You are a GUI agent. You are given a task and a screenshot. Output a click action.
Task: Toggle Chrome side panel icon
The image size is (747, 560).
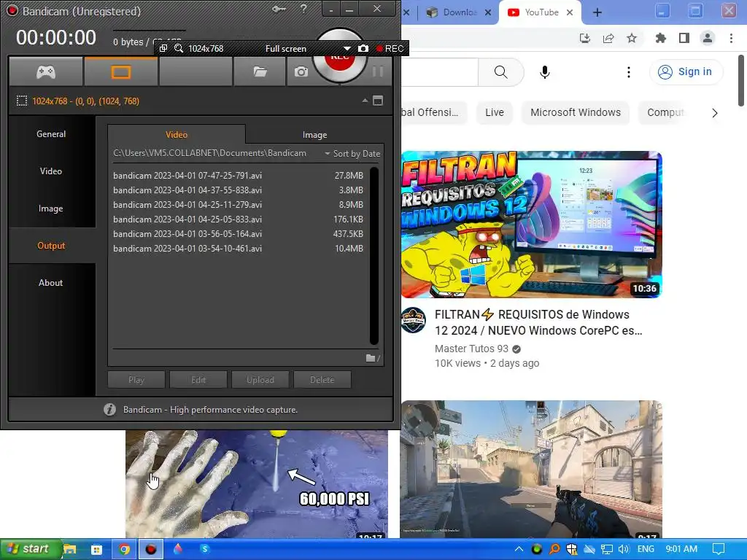pos(684,38)
